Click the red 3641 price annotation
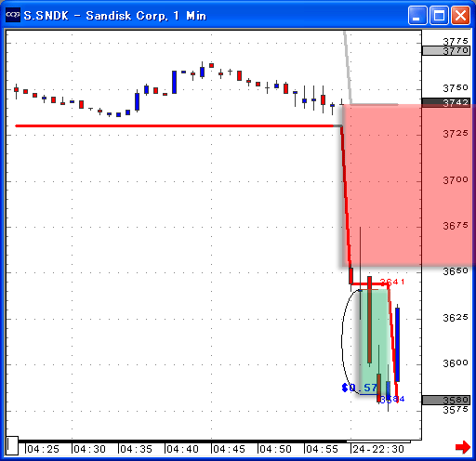Viewport: 476px width, 461px height. pos(392,282)
